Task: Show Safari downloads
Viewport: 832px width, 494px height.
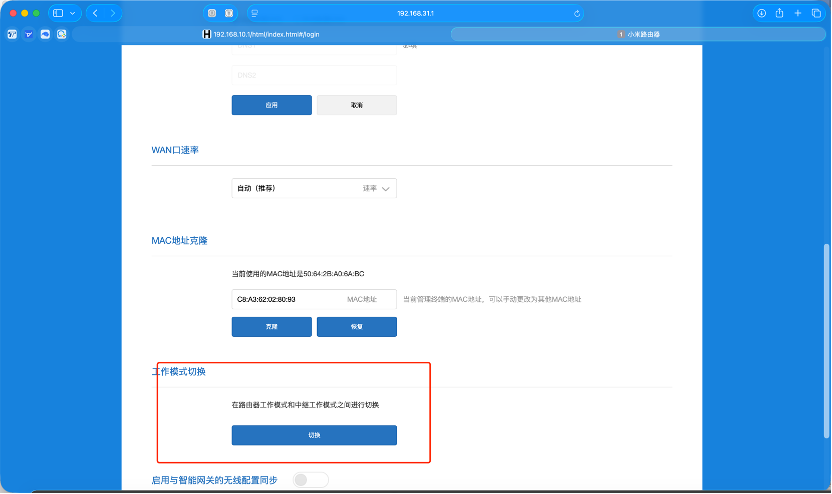Action: (x=761, y=13)
